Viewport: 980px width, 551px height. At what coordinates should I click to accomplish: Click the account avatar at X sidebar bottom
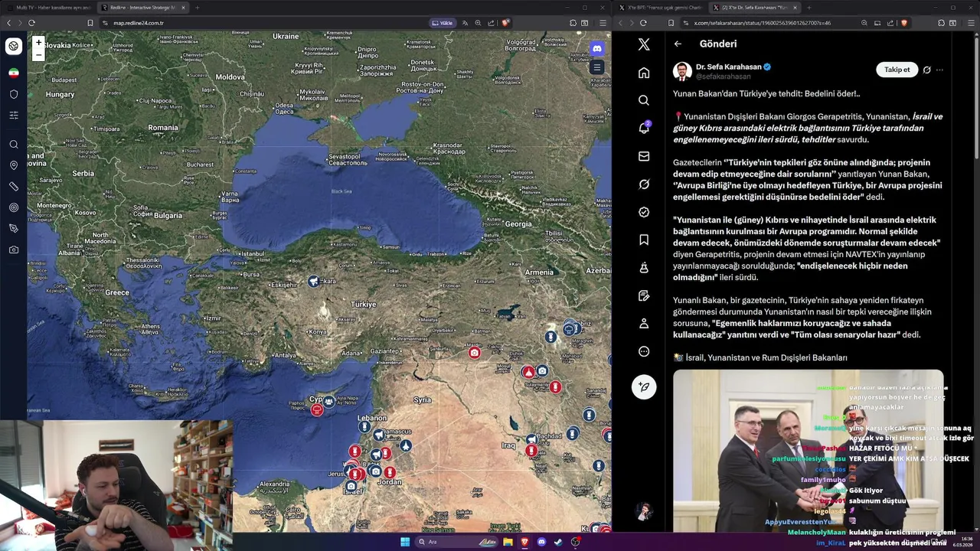point(644,510)
